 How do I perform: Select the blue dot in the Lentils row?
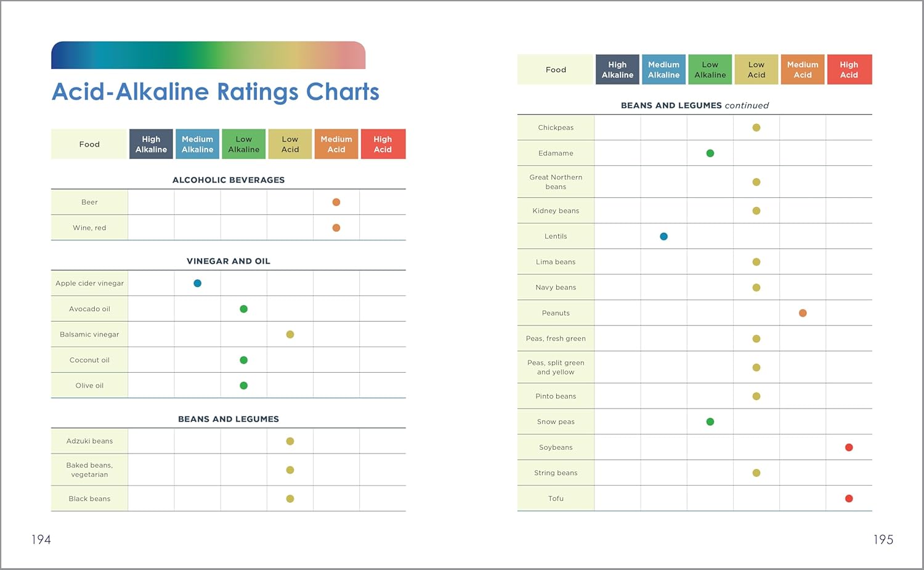click(663, 237)
